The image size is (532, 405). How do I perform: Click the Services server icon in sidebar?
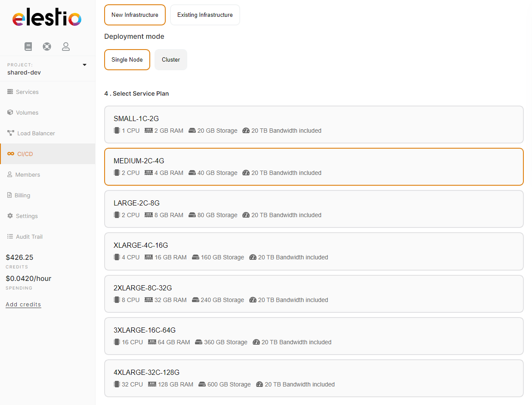click(10, 92)
